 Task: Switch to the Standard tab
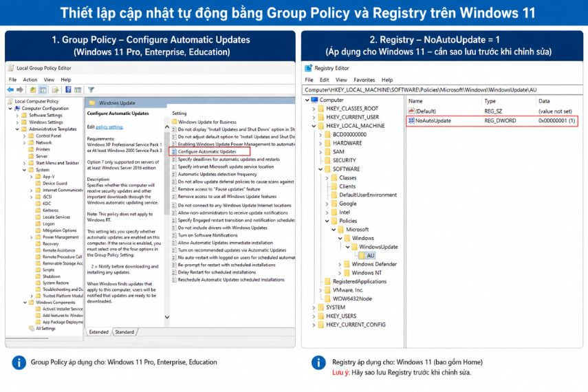point(124,332)
